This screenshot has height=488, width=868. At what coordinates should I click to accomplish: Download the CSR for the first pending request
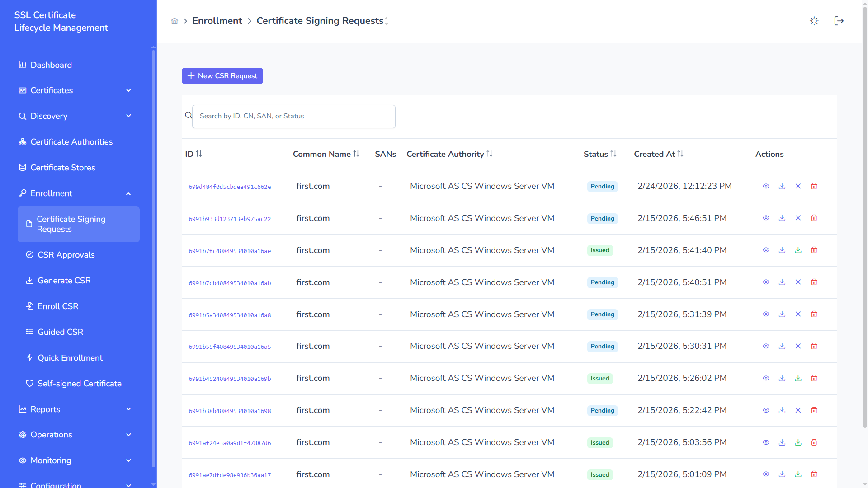click(782, 186)
